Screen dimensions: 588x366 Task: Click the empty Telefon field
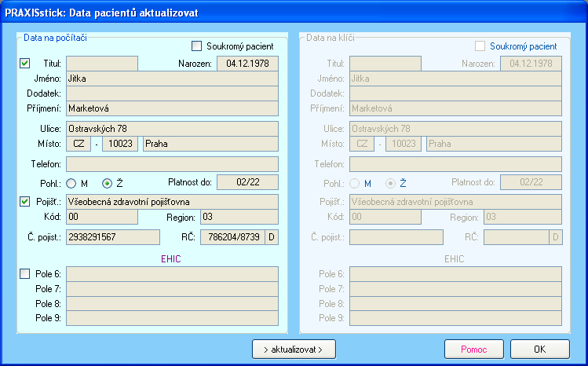[x=172, y=163]
